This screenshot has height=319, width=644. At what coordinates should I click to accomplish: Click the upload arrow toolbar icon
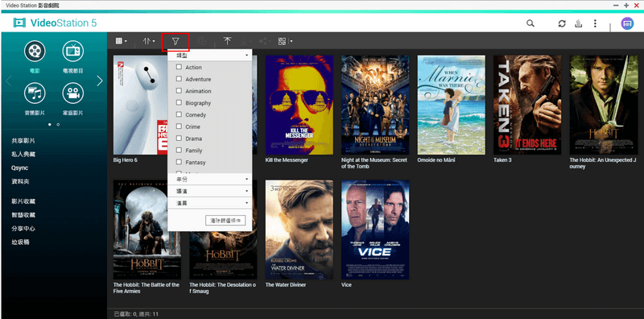[227, 41]
